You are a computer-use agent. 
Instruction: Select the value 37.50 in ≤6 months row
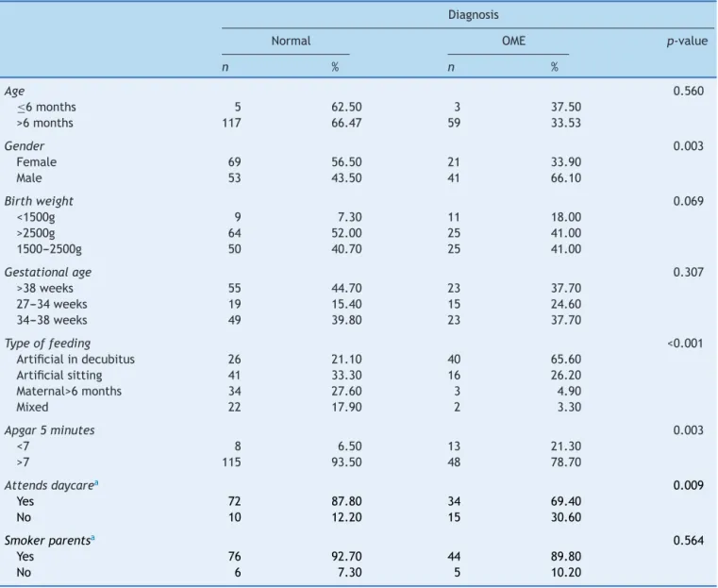[x=566, y=108]
